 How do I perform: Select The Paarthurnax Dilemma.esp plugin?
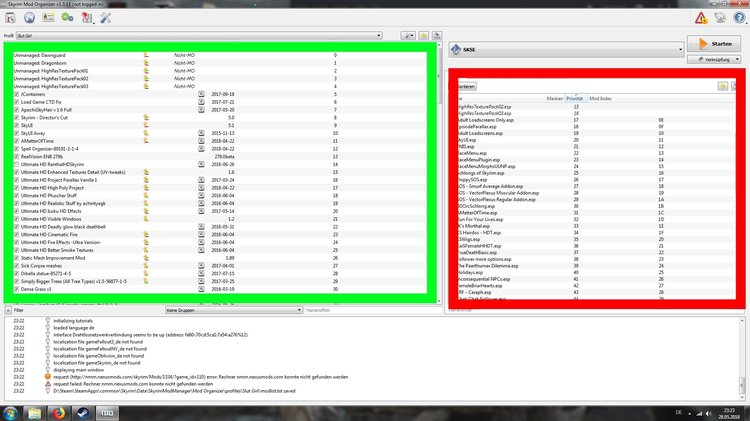pos(596,266)
